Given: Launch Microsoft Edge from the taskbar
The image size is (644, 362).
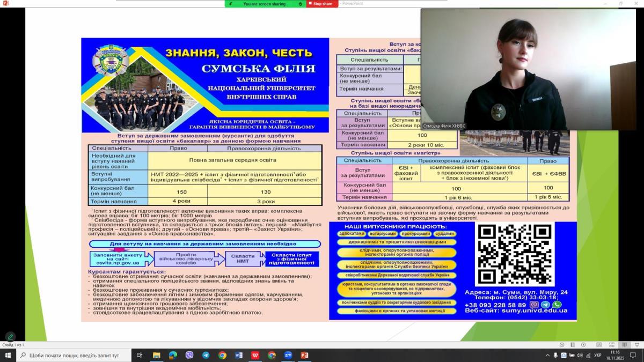Looking at the screenshot, I should 173,355.
